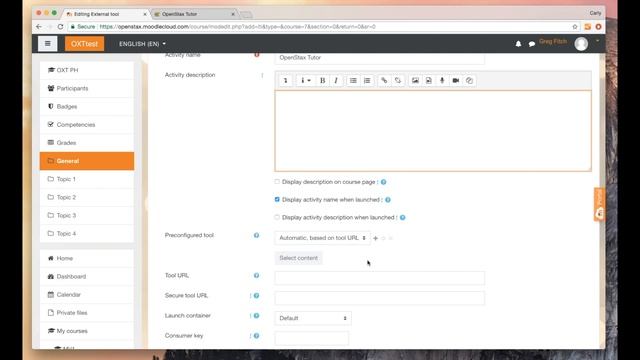Open Participants in the sidebar
The image size is (640, 360).
[x=87, y=88]
